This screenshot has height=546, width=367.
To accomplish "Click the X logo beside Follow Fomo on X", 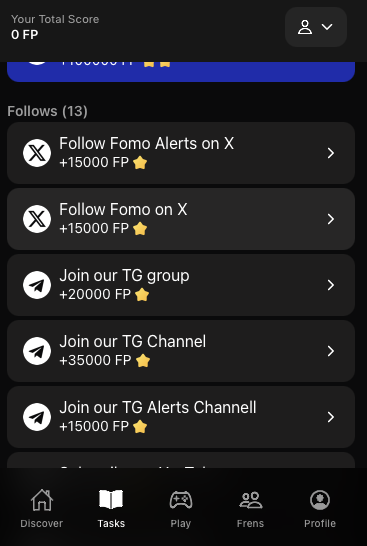I will pos(37,219).
